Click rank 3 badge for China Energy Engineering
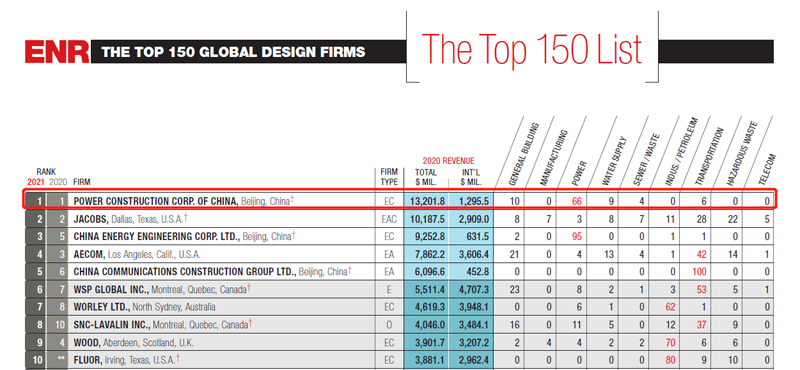Screen dimensions: 800x370 point(36,236)
